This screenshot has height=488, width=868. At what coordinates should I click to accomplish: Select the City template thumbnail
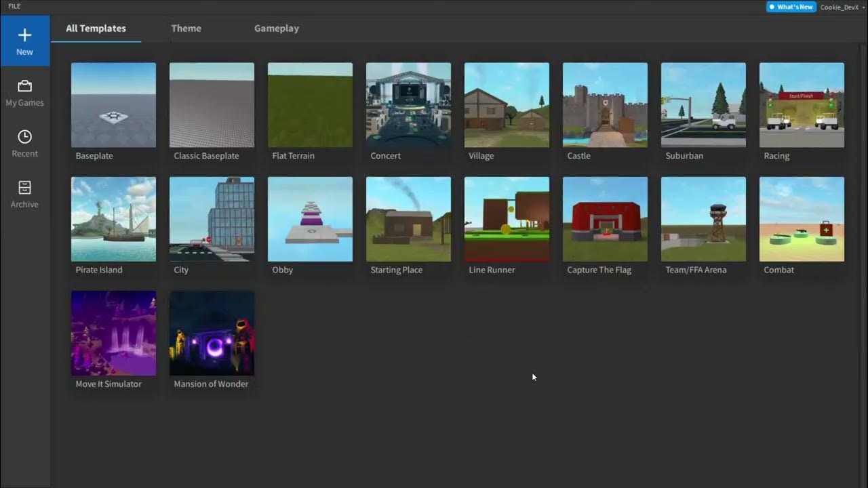click(x=212, y=219)
